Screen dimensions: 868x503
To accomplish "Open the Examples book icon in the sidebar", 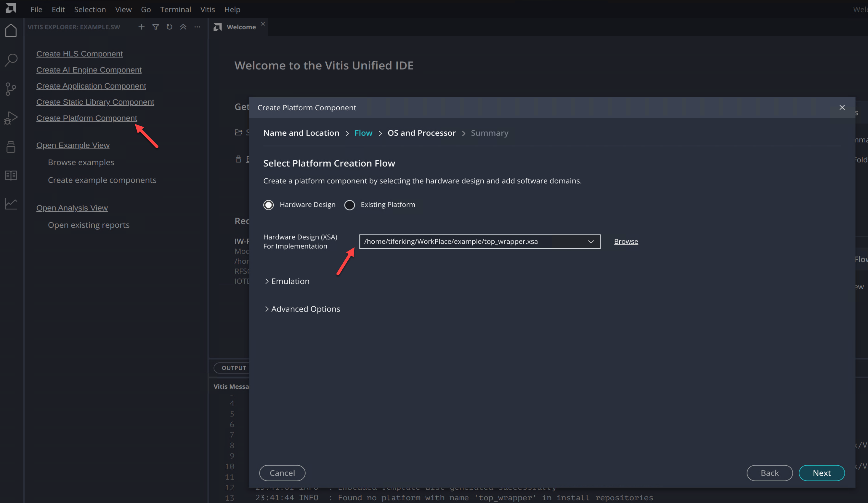I will tap(11, 175).
